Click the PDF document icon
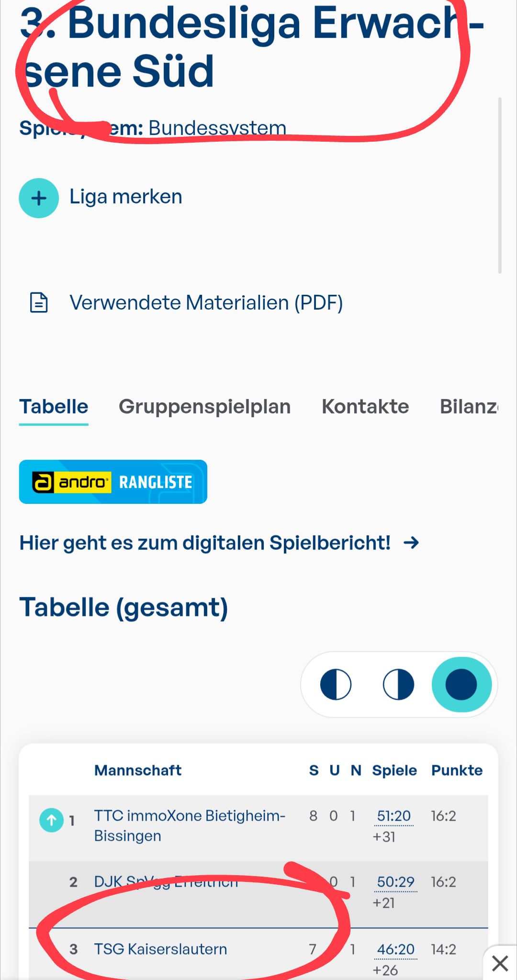Viewport: 517px width, 980px height. tap(39, 302)
